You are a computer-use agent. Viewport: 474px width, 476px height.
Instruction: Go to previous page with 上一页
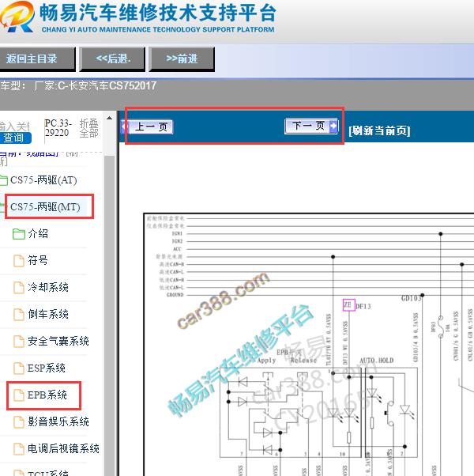coord(150,127)
